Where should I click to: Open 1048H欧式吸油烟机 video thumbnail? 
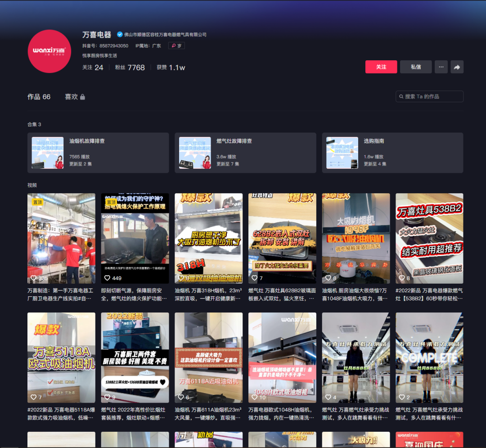(x=282, y=357)
